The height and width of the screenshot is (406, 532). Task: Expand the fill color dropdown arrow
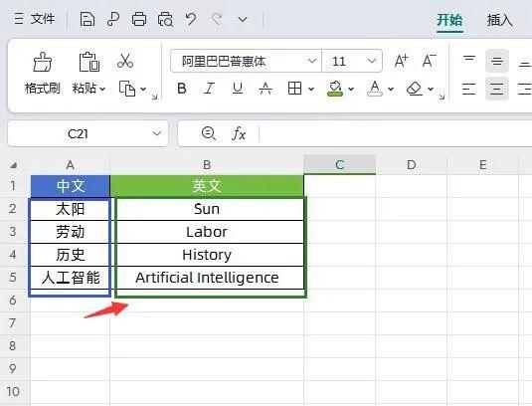(x=351, y=89)
